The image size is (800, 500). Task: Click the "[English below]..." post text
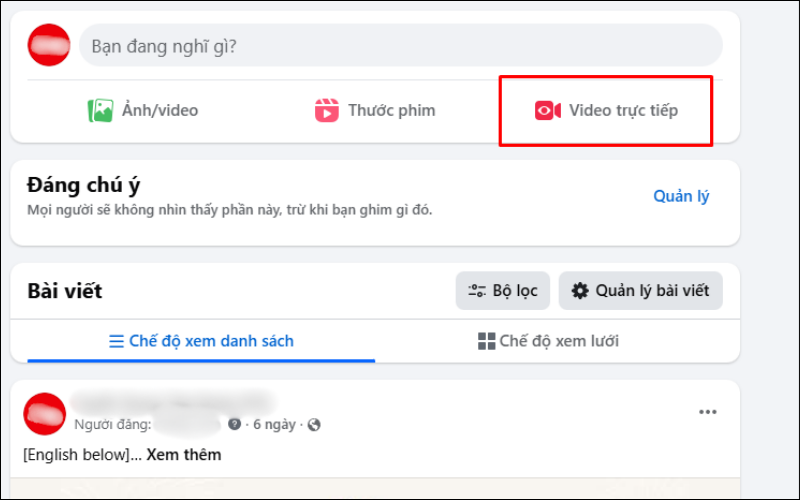tap(83, 455)
